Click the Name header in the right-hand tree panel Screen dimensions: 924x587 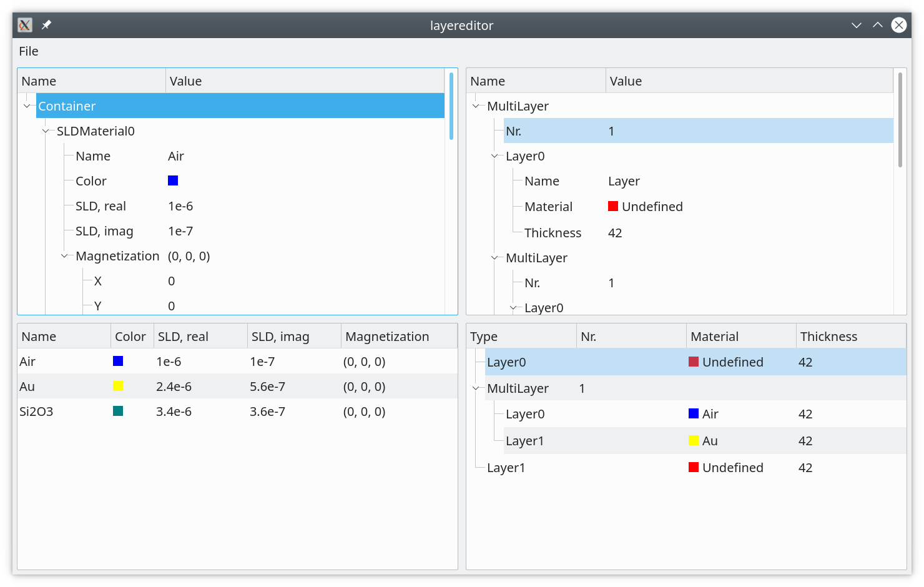(536, 81)
